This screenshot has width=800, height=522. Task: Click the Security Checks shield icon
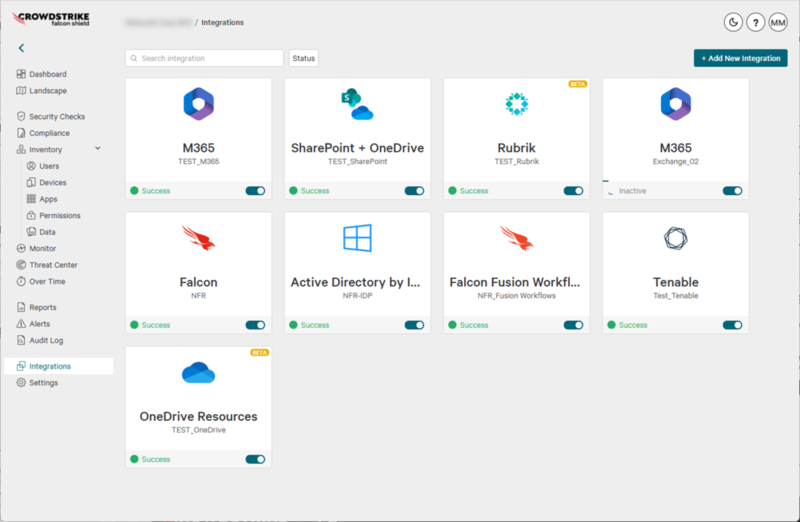(21, 116)
